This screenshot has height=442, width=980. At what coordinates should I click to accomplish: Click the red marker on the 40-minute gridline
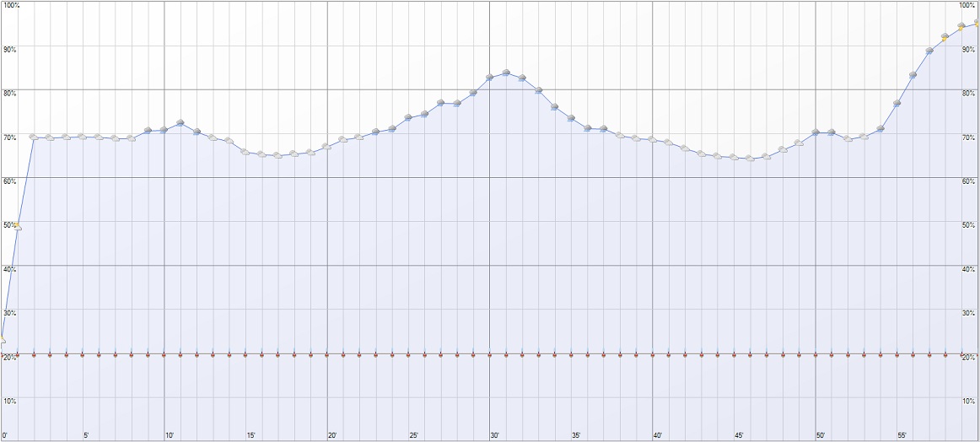[652, 354]
